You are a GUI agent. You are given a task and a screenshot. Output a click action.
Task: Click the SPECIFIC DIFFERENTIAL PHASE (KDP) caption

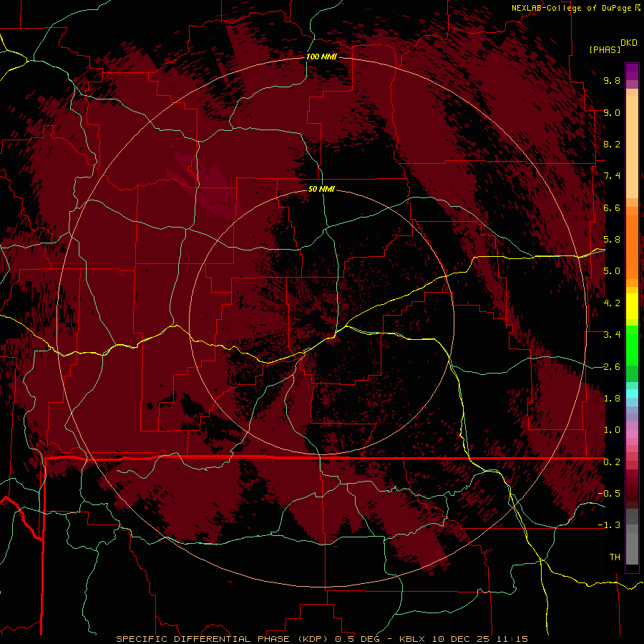click(223, 639)
